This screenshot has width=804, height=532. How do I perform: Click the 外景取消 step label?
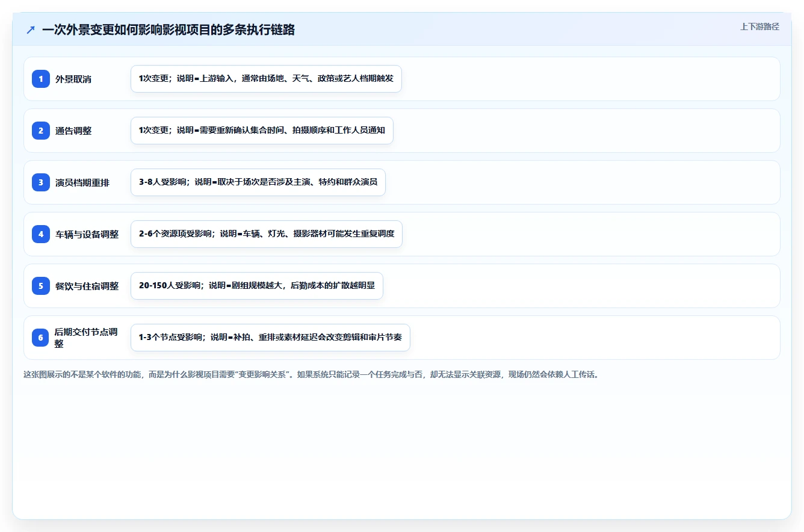click(x=73, y=79)
